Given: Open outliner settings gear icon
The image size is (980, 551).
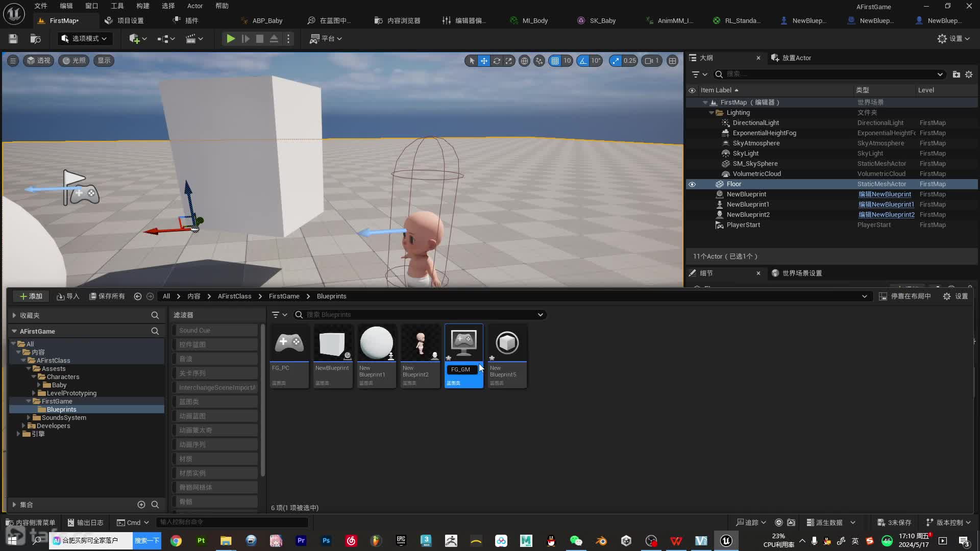Looking at the screenshot, I should coord(969,74).
